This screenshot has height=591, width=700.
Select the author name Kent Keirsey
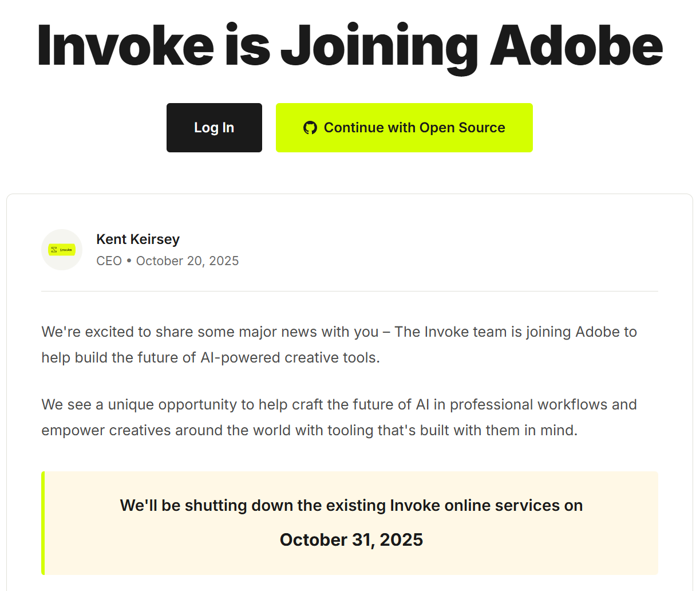138,239
